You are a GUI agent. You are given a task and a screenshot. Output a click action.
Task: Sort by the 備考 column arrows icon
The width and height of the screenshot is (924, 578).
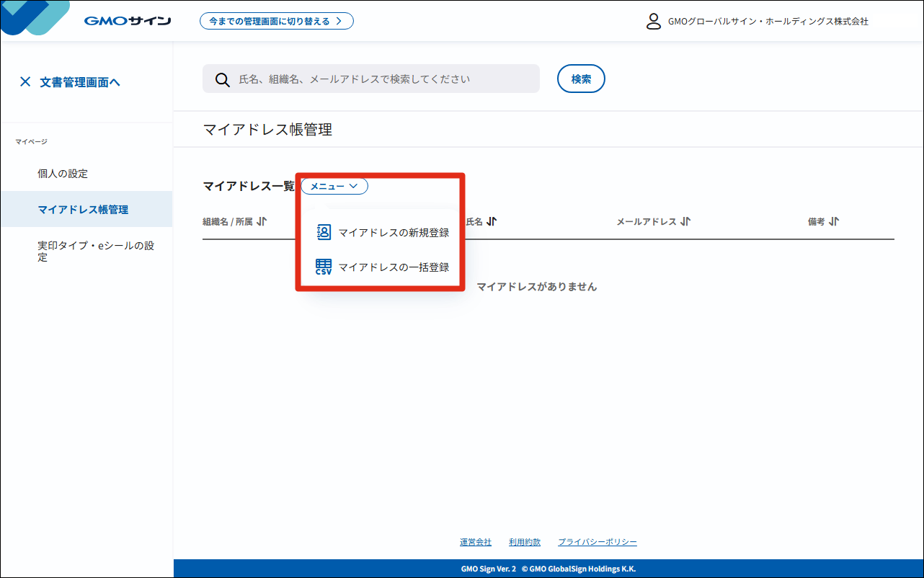coord(834,222)
